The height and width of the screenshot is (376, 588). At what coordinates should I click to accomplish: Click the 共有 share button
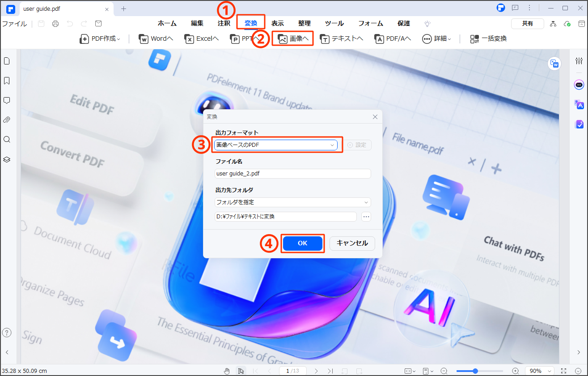tap(528, 24)
